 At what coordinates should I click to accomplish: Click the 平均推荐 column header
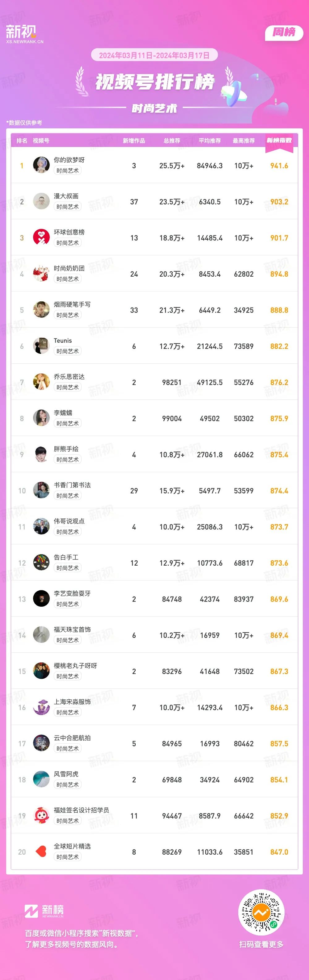(x=210, y=141)
